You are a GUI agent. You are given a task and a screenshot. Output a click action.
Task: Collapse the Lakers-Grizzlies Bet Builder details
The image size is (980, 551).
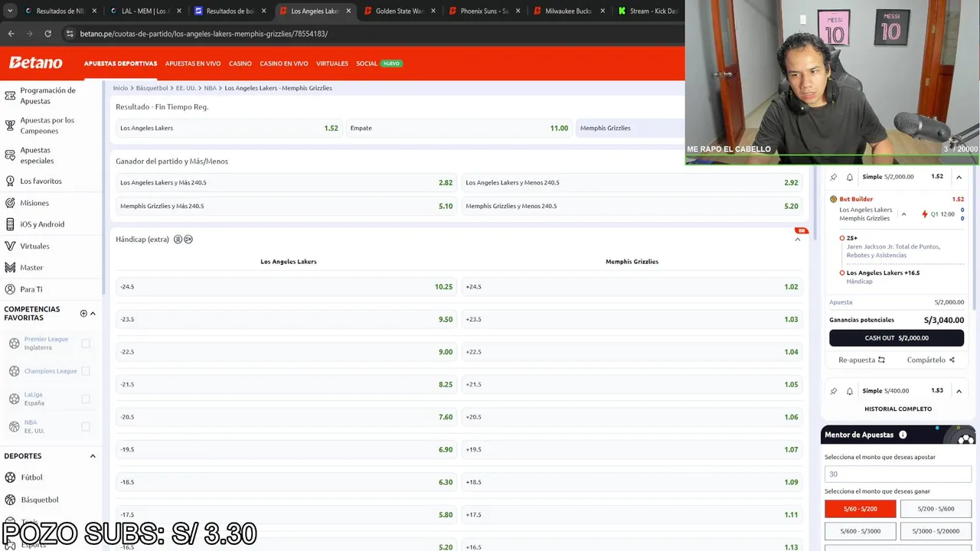pos(903,214)
